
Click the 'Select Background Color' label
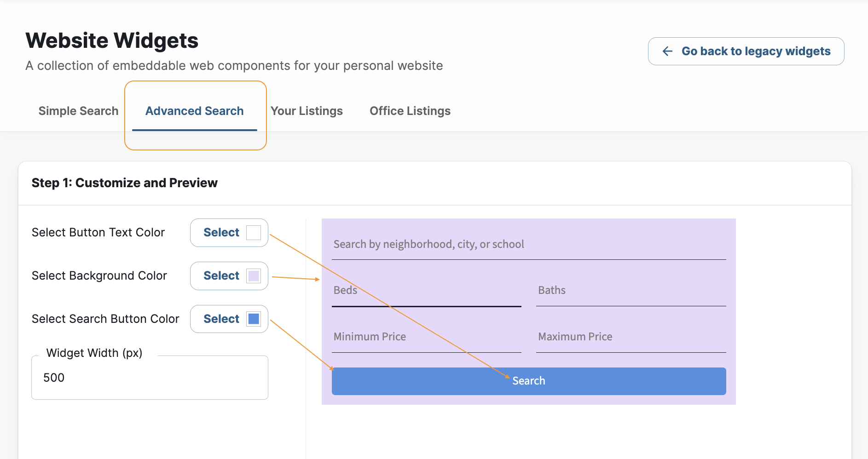[99, 276]
